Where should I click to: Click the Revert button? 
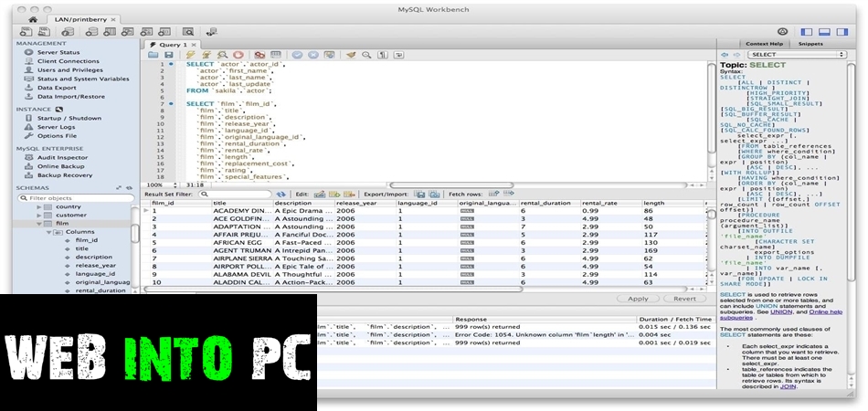point(684,298)
